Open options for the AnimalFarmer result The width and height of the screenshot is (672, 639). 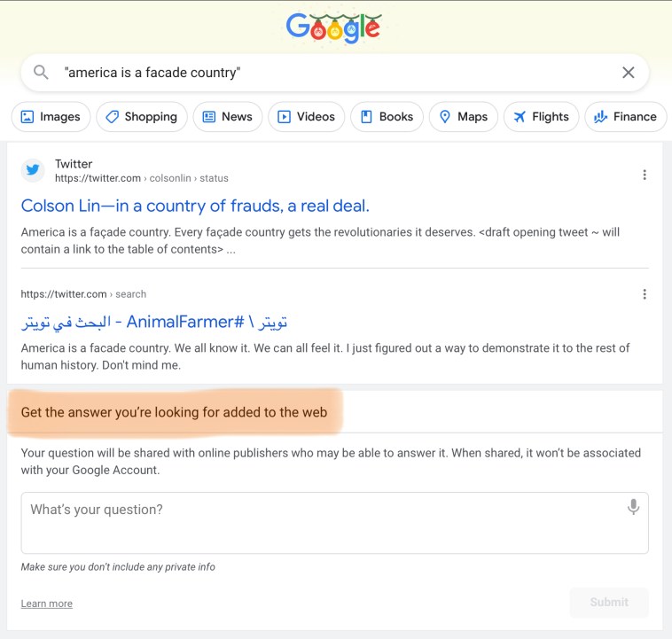[645, 294]
